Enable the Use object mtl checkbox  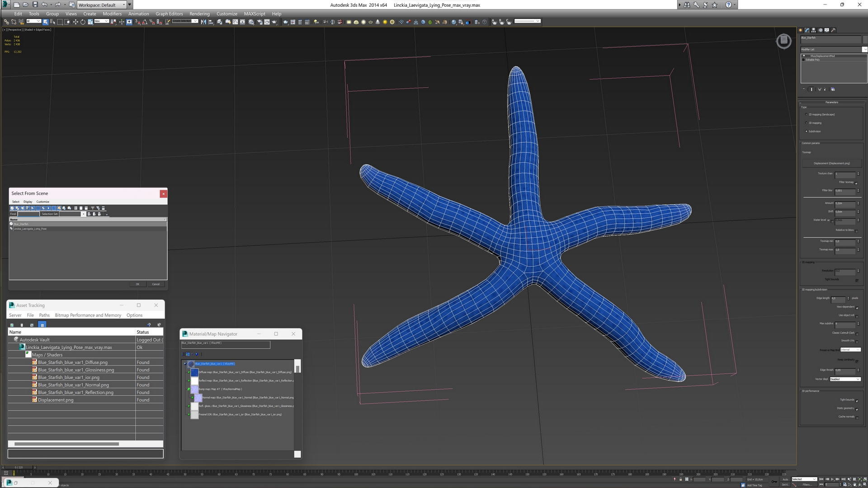pyautogui.click(x=857, y=315)
